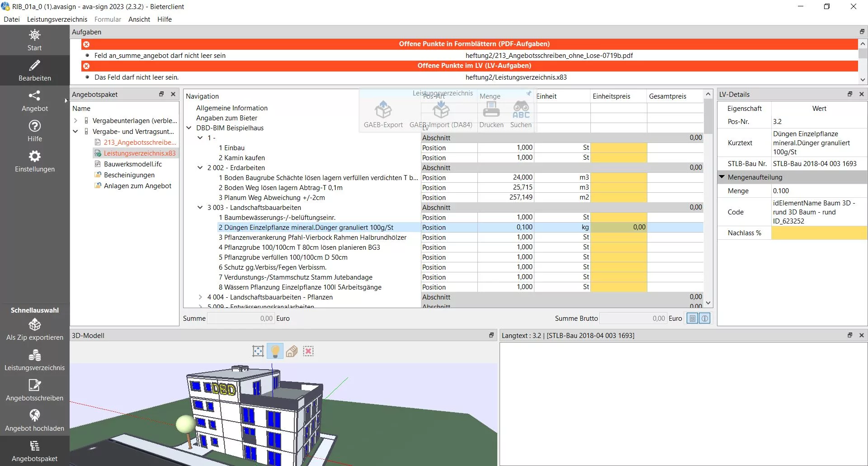Select Leistungsverzeichnis.x83 file
This screenshot has height=466, width=868.
point(140,153)
